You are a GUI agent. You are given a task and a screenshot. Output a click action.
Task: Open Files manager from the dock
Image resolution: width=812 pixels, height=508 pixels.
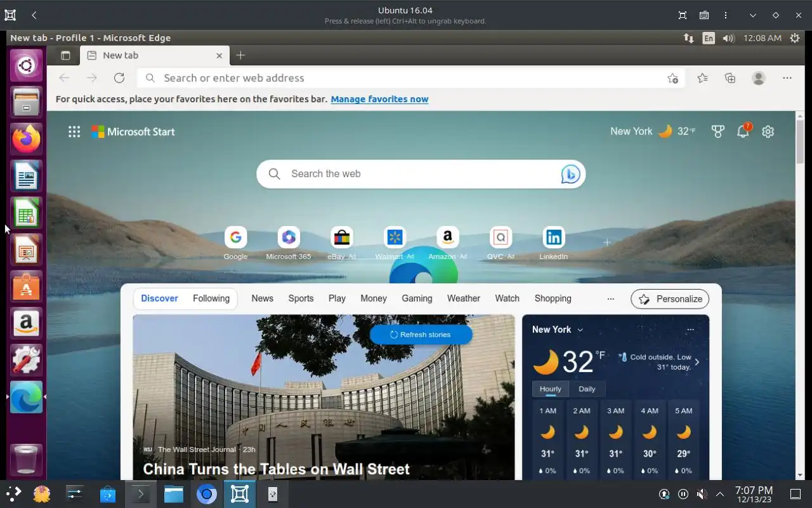26,102
